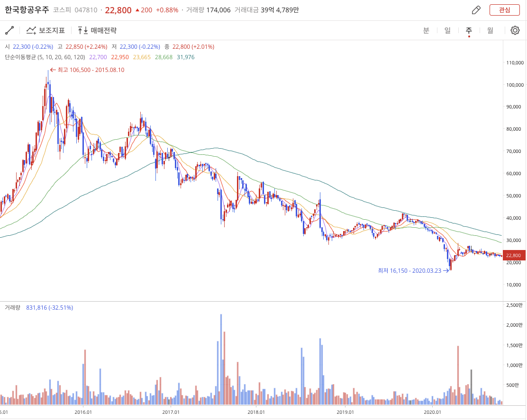Click the 단순이동평균 moving average label
Viewport: 527px width, 420px height.
point(45,57)
